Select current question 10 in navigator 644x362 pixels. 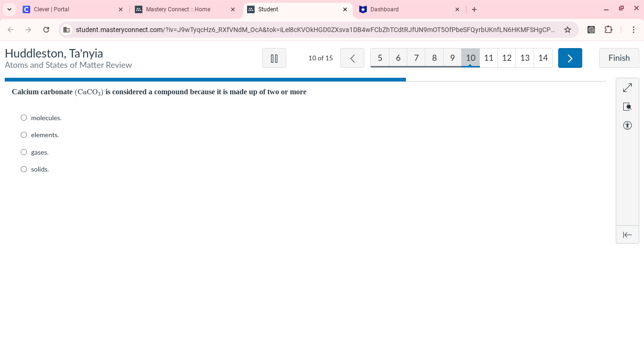point(471,58)
